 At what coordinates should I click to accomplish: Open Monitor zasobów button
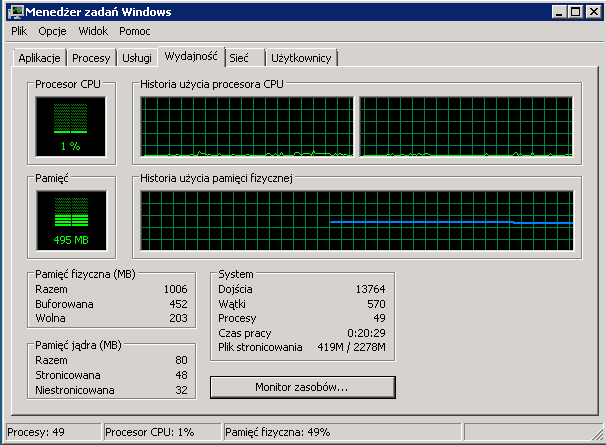(303, 387)
